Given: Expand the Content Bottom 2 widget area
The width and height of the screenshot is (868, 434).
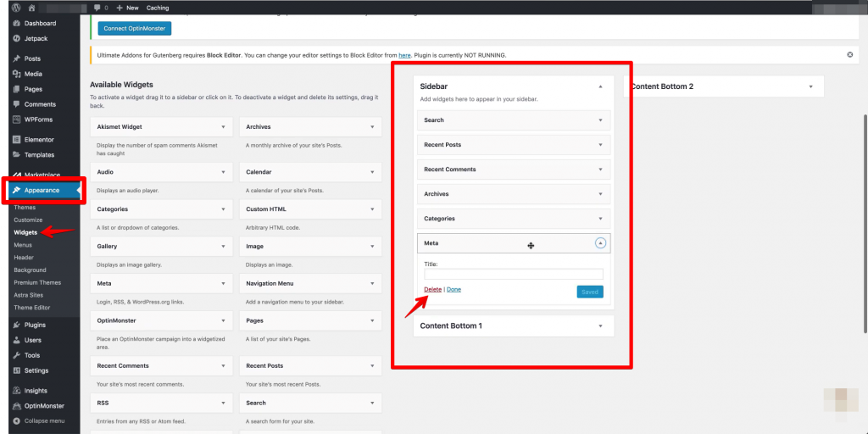Looking at the screenshot, I should (x=811, y=87).
